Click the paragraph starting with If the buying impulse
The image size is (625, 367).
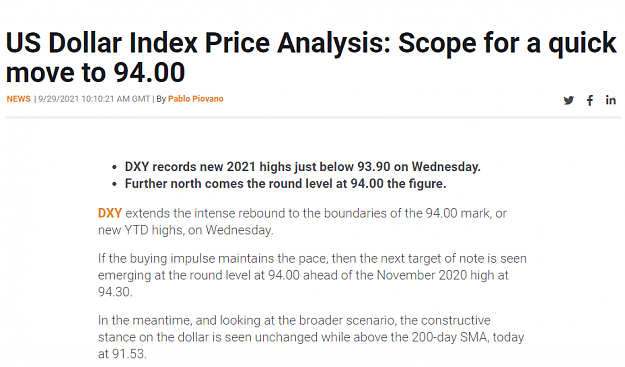pos(312,275)
